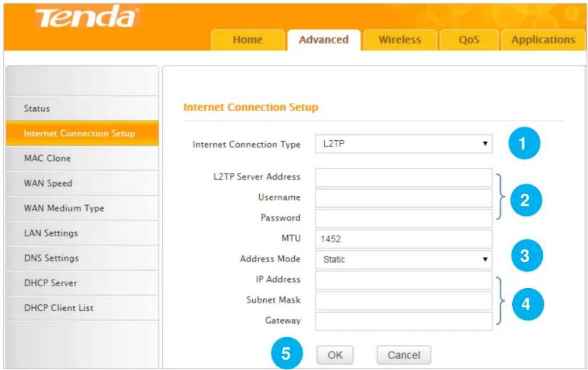Focus the Subnet Mask input field
Image resolution: width=588 pixels, height=370 pixels.
tap(404, 300)
